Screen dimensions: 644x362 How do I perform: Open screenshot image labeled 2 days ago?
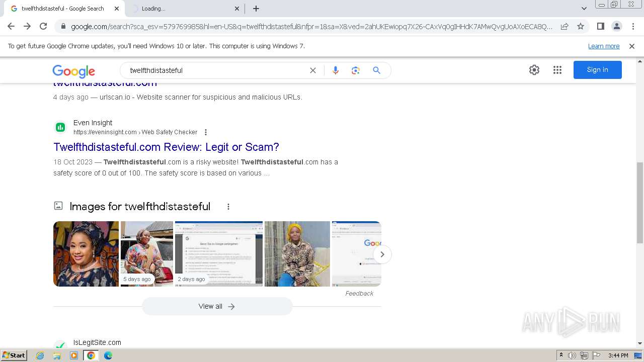point(219,254)
